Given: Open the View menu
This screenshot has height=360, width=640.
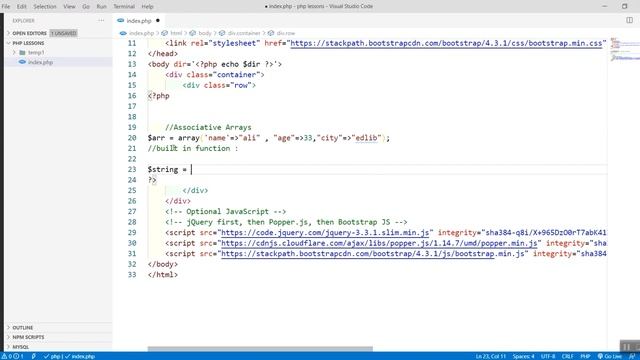Looking at the screenshot, I should [x=69, y=7].
